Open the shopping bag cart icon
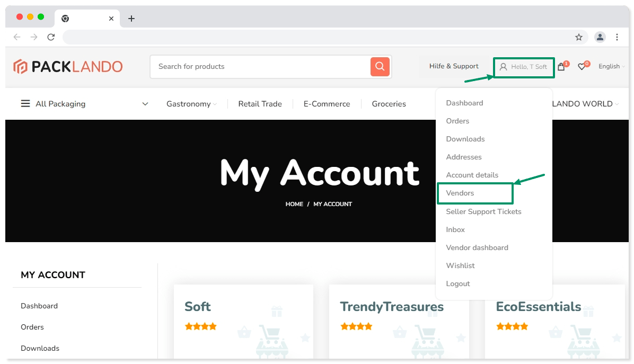Viewport: 634px width, 364px height. click(561, 67)
